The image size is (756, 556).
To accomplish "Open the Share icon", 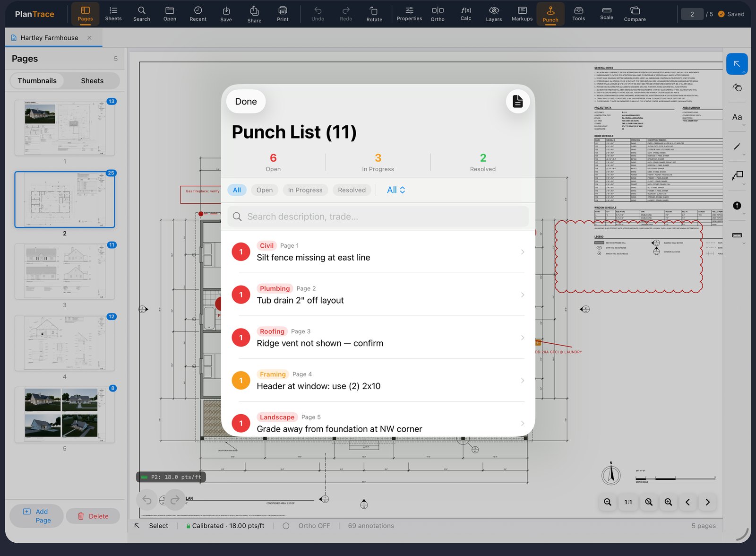I will [x=254, y=14].
